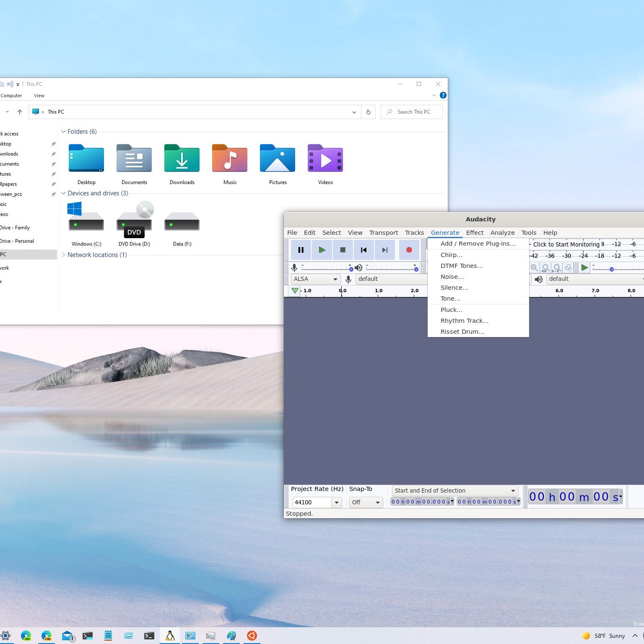Open the File menu in Audacity
This screenshot has height=644, width=644.
[292, 233]
